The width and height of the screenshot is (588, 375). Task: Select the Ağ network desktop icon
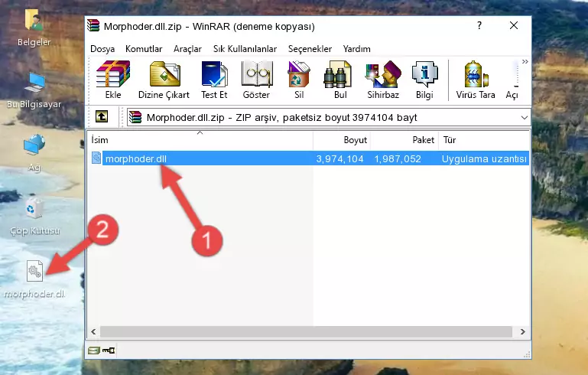[x=34, y=153]
